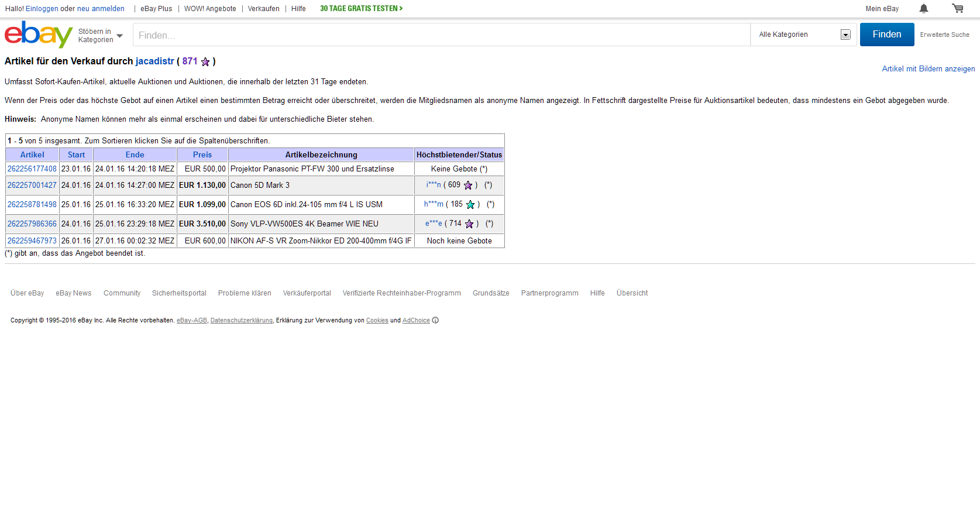The width and height of the screenshot is (980, 529).
Task: Open eBay News footer link
Action: (x=74, y=293)
